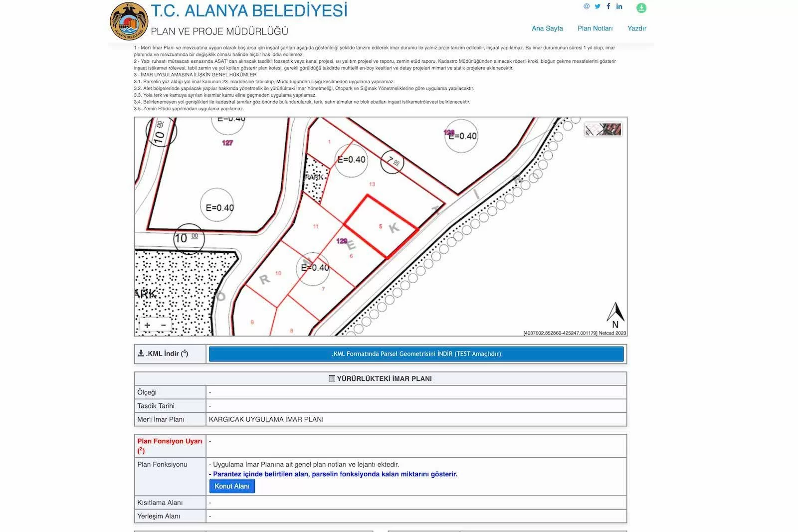798x532 pixels.
Task: Click the north arrow compass on map
Action: [x=615, y=315]
